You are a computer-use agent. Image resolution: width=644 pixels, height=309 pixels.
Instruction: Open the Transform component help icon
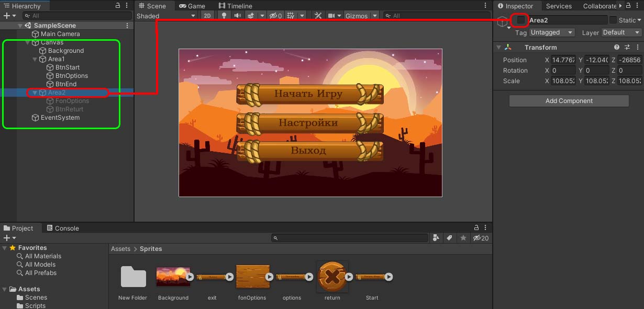point(617,47)
